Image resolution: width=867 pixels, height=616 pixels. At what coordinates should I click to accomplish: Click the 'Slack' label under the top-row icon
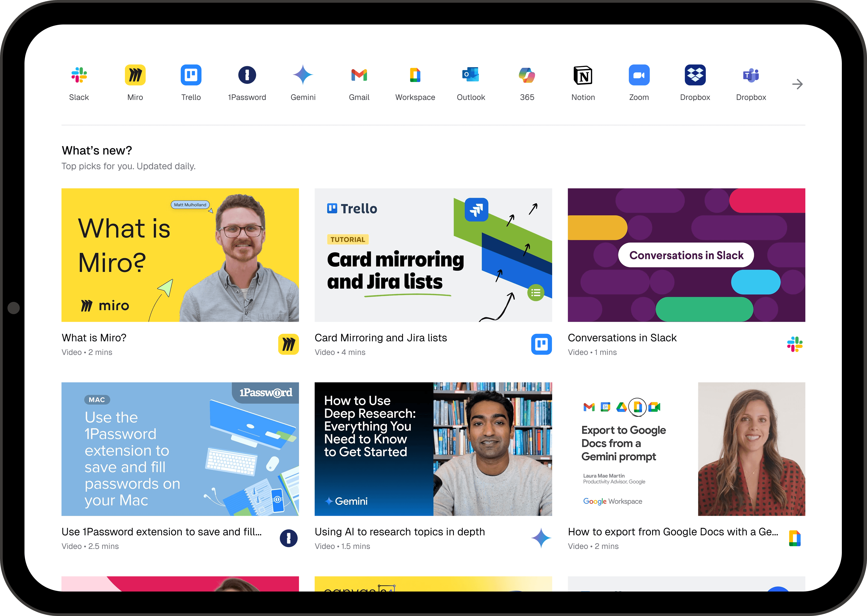[79, 97]
